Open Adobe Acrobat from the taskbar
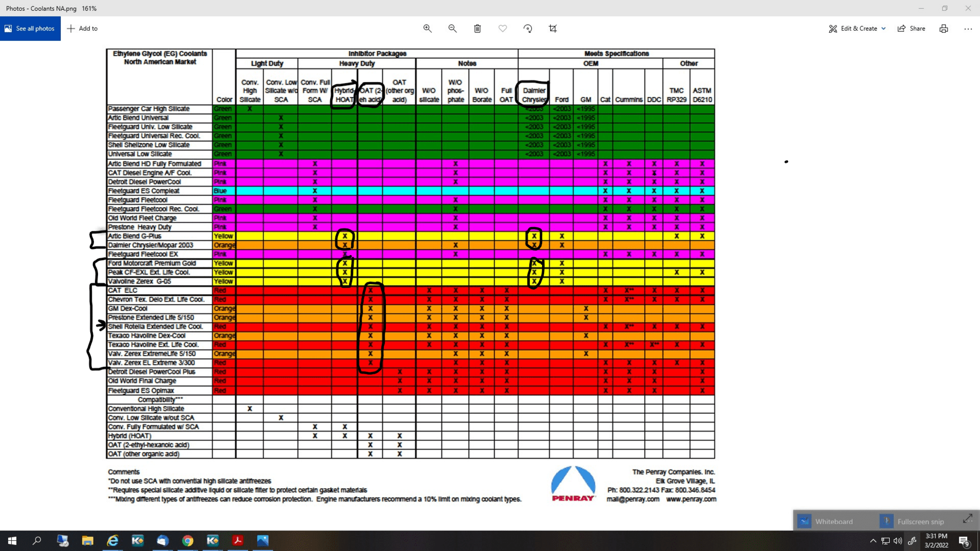Viewport: 980px width, 551px height. (x=238, y=541)
